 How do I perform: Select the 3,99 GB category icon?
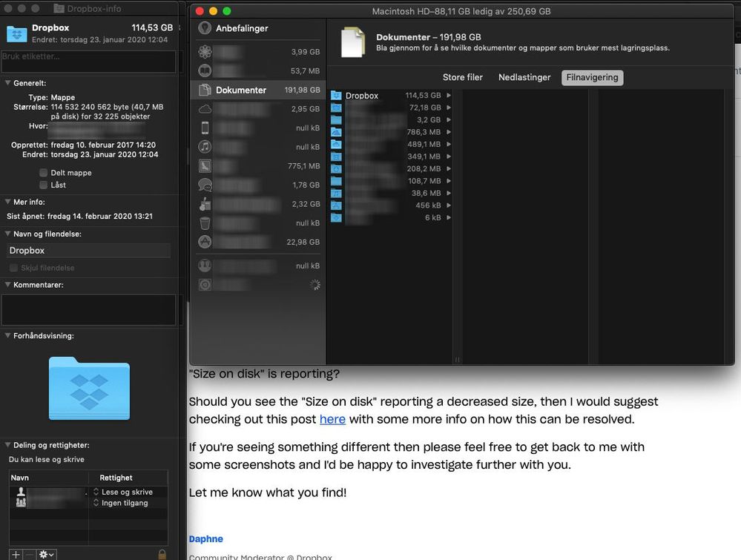point(205,51)
